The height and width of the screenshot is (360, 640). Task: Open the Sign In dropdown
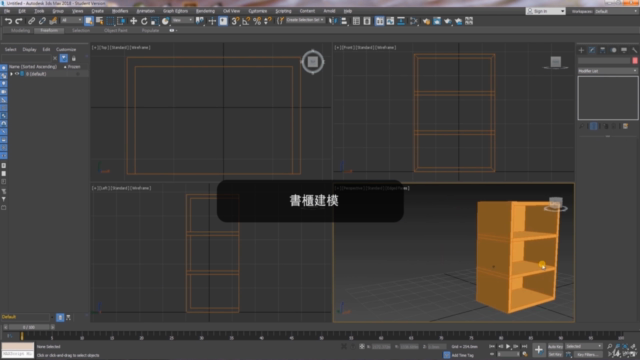[x=545, y=11]
